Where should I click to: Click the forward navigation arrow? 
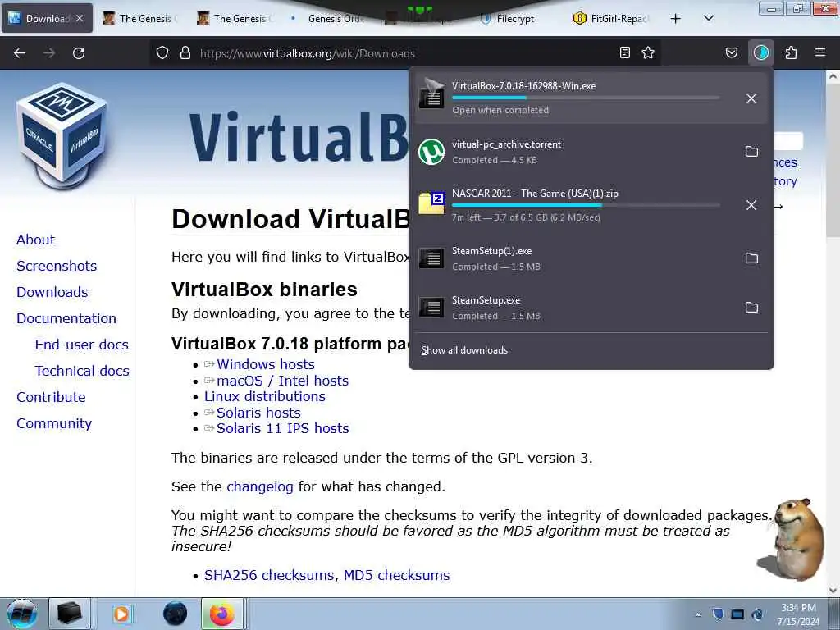click(x=49, y=53)
